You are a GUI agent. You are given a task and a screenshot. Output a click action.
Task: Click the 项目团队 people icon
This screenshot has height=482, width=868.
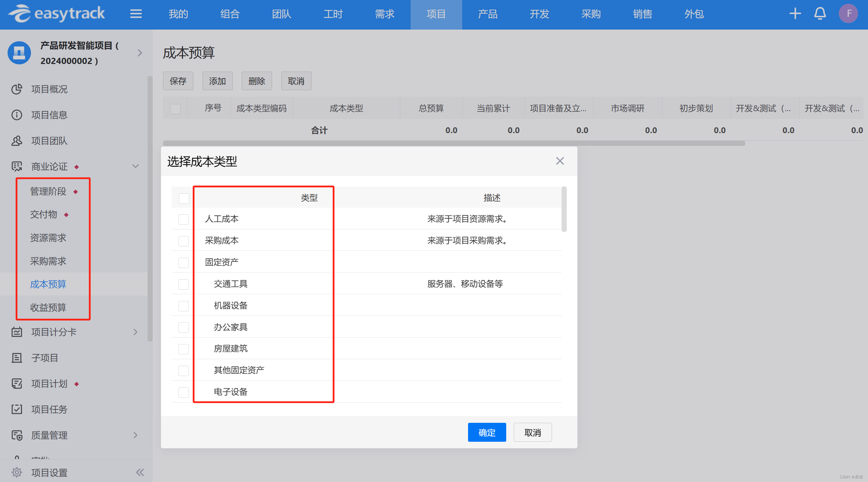[17, 141]
